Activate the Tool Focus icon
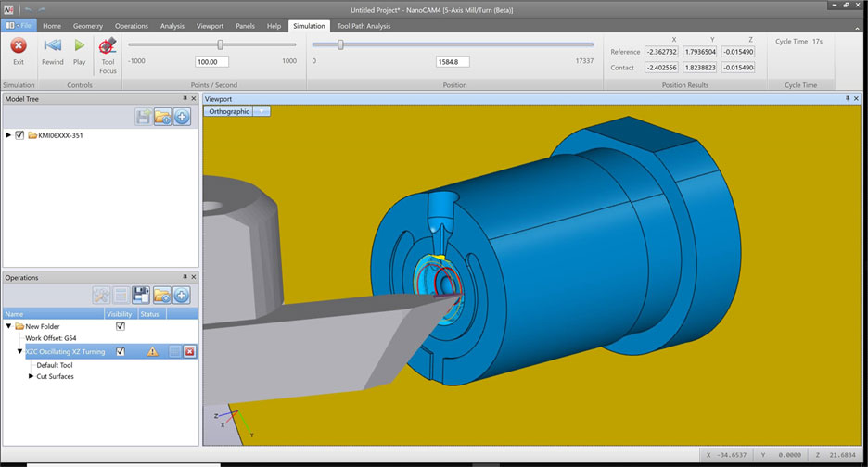868x467 pixels. 108,46
